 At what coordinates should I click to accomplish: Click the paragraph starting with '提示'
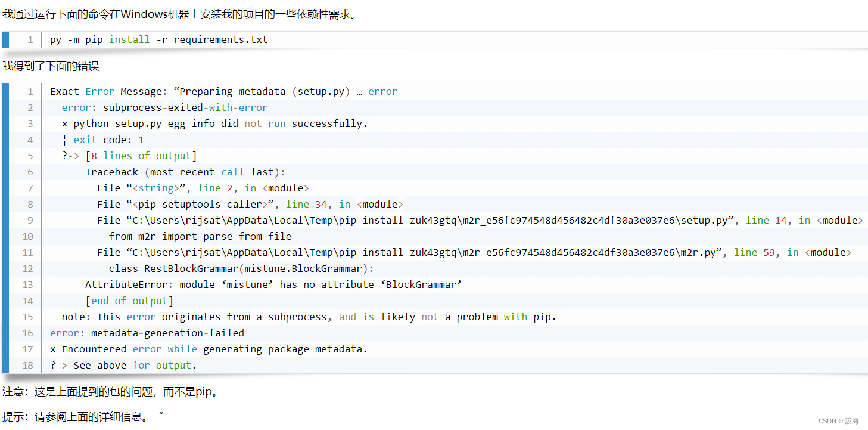pos(83,417)
